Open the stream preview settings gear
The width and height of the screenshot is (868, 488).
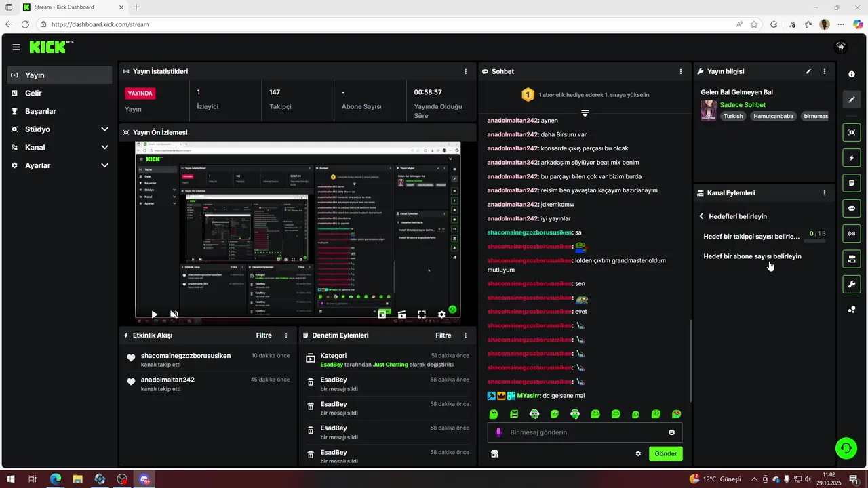pos(441,314)
